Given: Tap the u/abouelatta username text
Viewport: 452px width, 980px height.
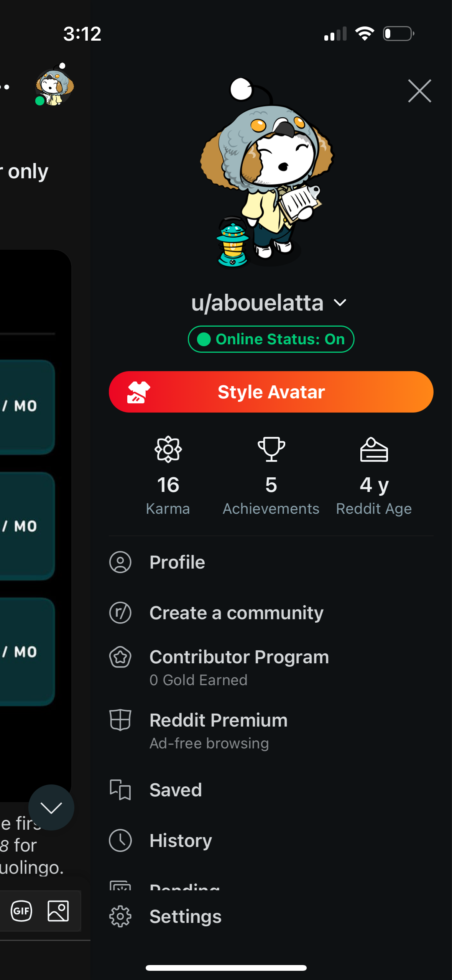Looking at the screenshot, I should (x=257, y=303).
